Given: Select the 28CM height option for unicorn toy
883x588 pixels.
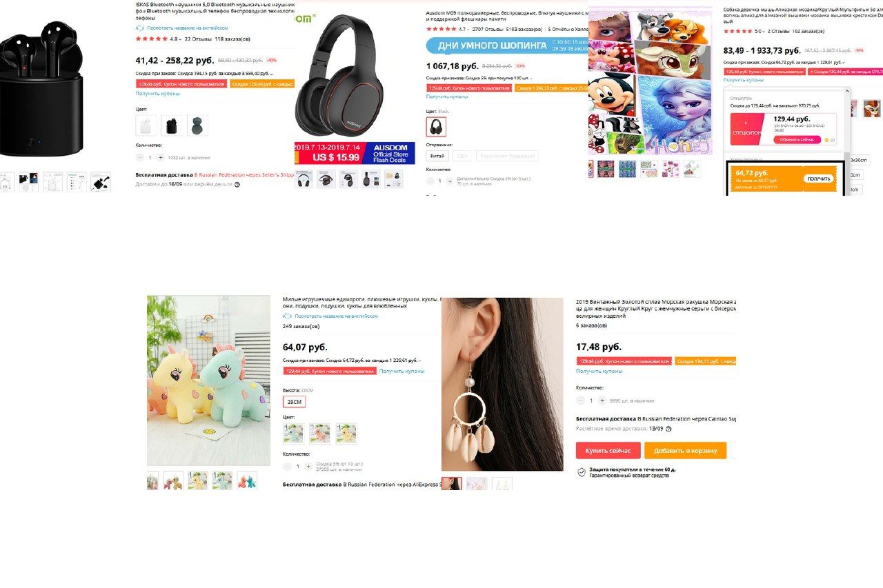Looking at the screenshot, I should [294, 402].
